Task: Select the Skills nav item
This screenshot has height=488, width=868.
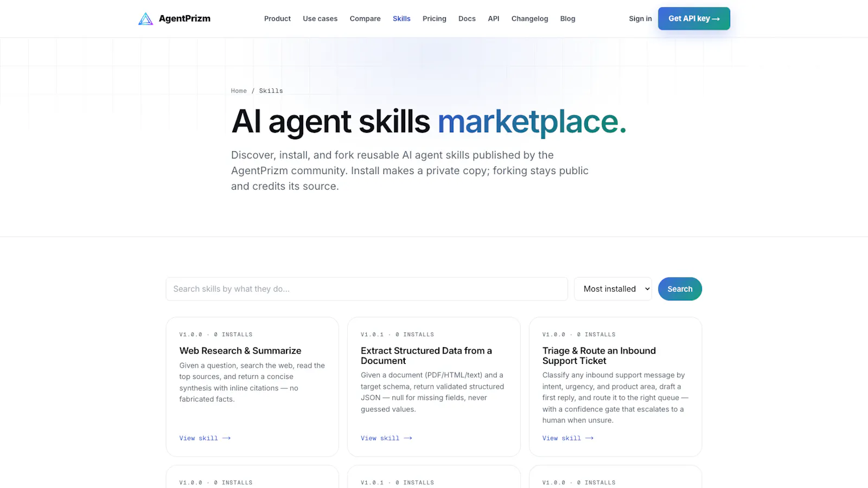Action: pos(401,18)
